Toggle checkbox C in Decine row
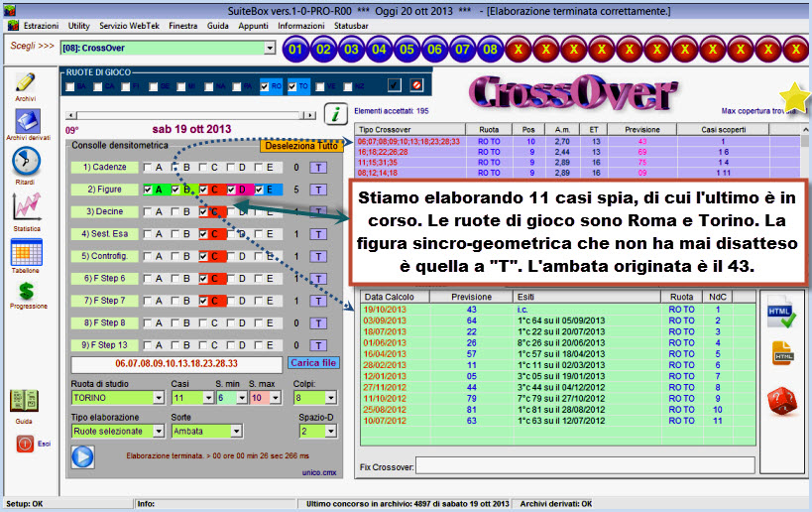Viewport: 812px width, 512px height. [204, 211]
